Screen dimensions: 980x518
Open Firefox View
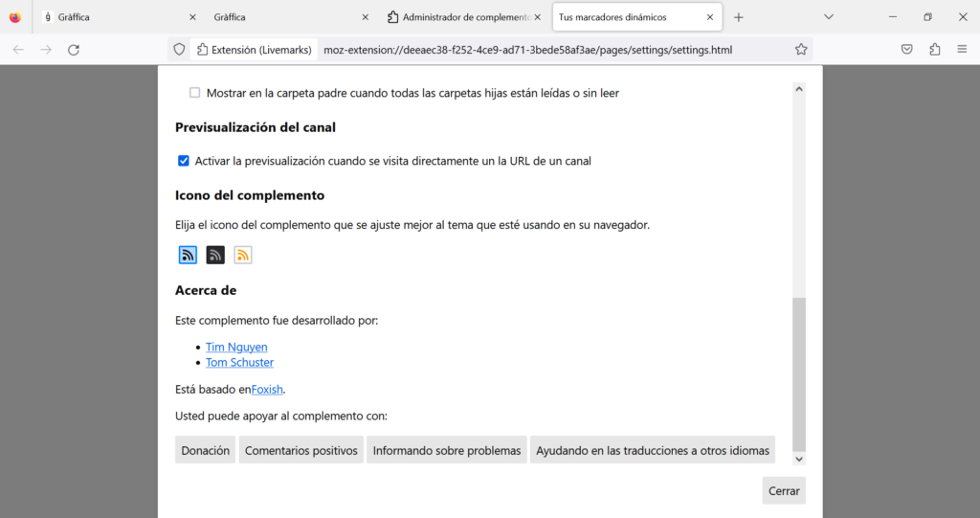15,17
